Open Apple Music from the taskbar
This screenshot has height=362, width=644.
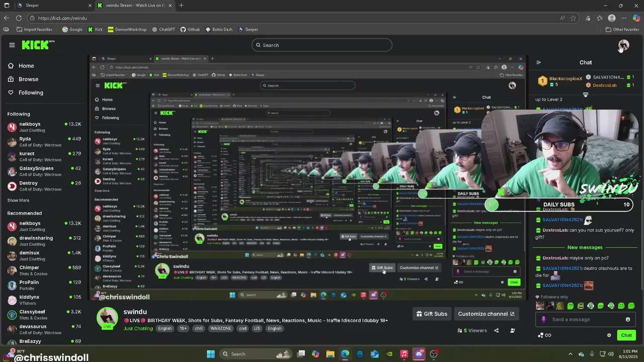[x=404, y=354]
